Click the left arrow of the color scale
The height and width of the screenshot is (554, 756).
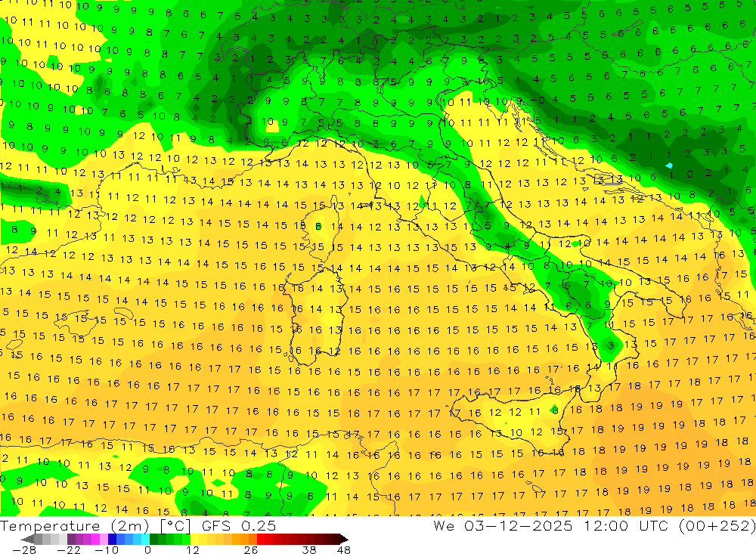point(27,539)
